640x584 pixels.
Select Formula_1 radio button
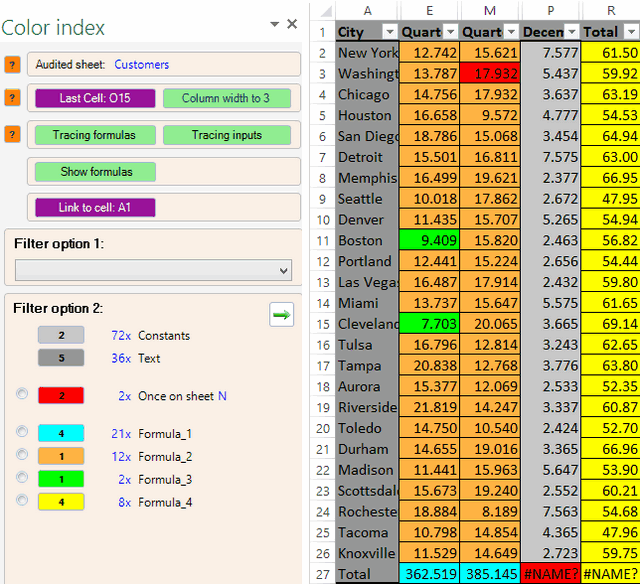[22, 431]
